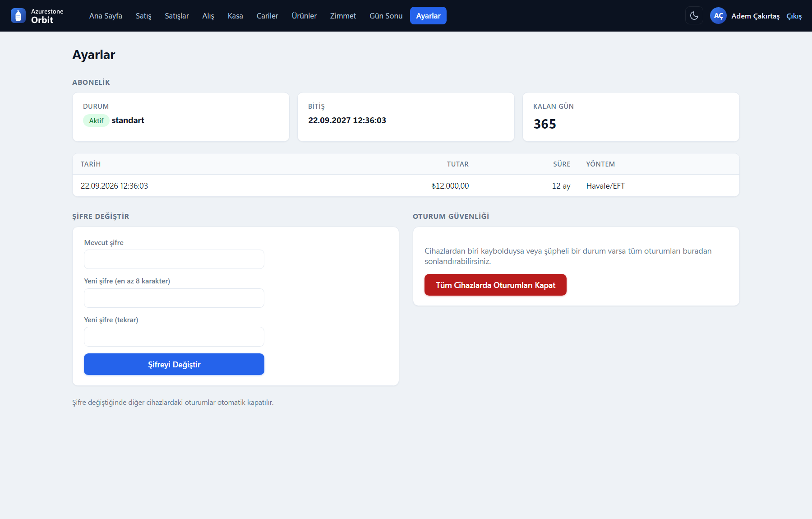Click the 365 remaining days value
812x519 pixels.
point(545,124)
